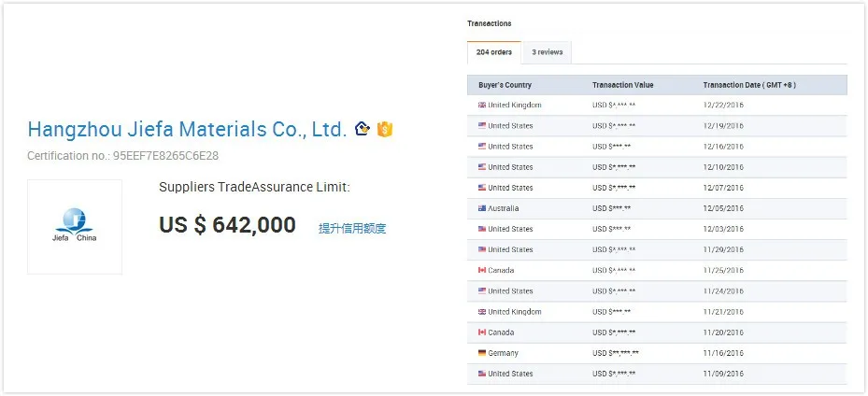The width and height of the screenshot is (868, 396).
Task: Switch to the 3 reviews tab
Action: [x=547, y=52]
